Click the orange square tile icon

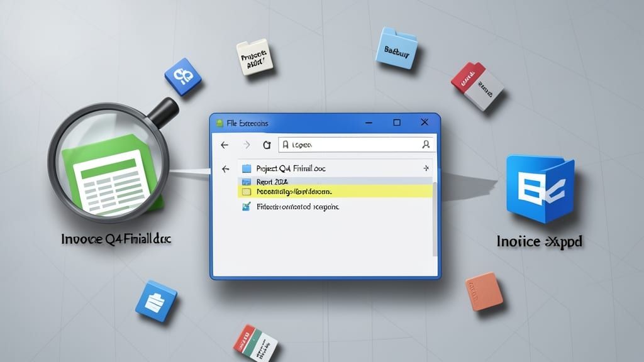pos(484,291)
